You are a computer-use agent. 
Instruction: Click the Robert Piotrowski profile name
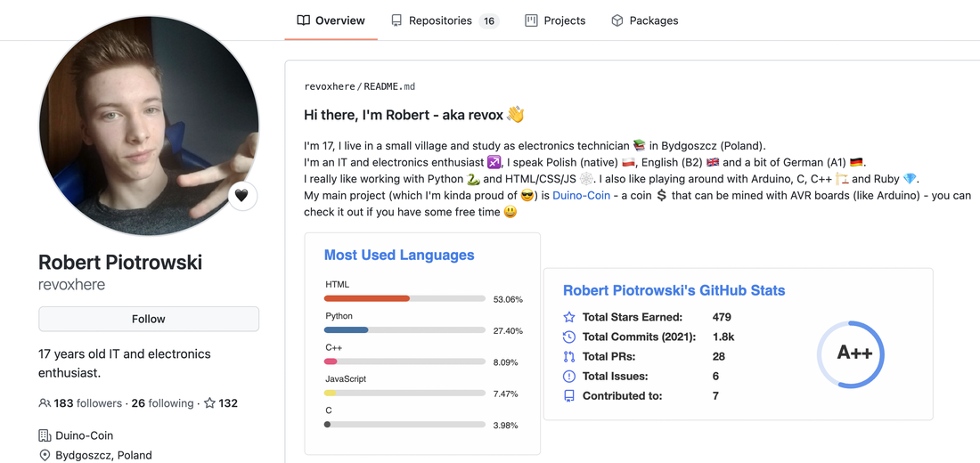pos(120,262)
